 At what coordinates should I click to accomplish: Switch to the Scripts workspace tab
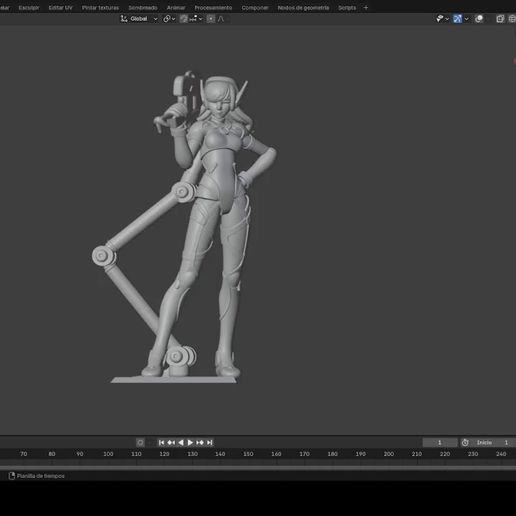(347, 8)
